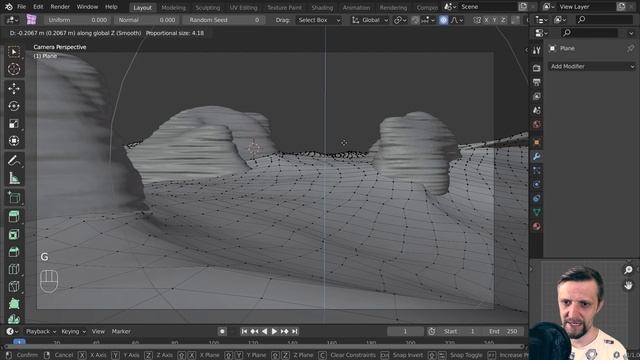Image resolution: width=640 pixels, height=360 pixels.
Task: Open the proportional falloff curve dropdown
Action: [457, 20]
